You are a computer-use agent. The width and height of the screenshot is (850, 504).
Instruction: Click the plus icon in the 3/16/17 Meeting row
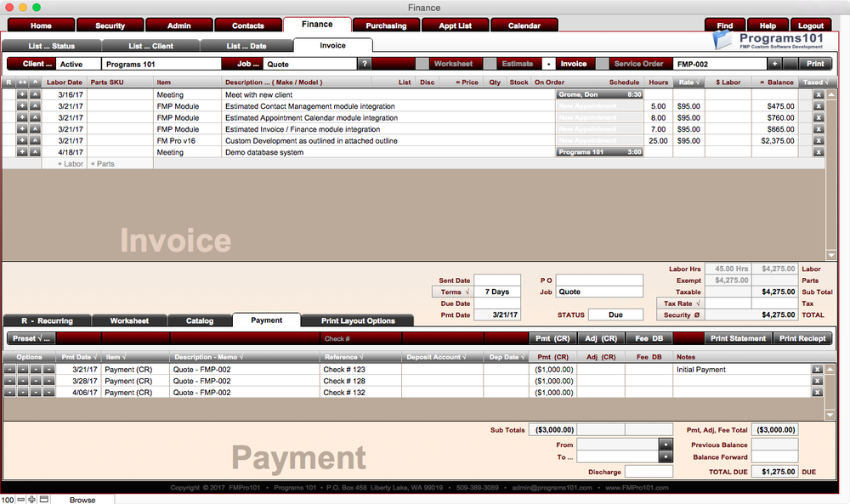(x=22, y=94)
